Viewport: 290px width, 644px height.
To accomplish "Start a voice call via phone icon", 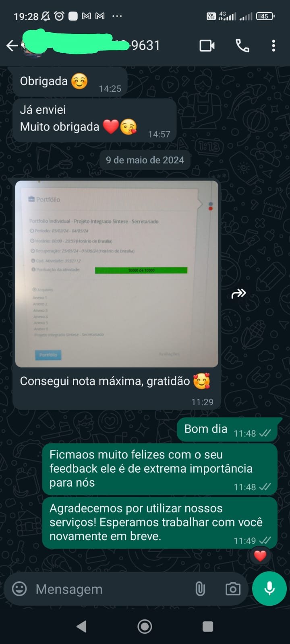I will [x=242, y=46].
